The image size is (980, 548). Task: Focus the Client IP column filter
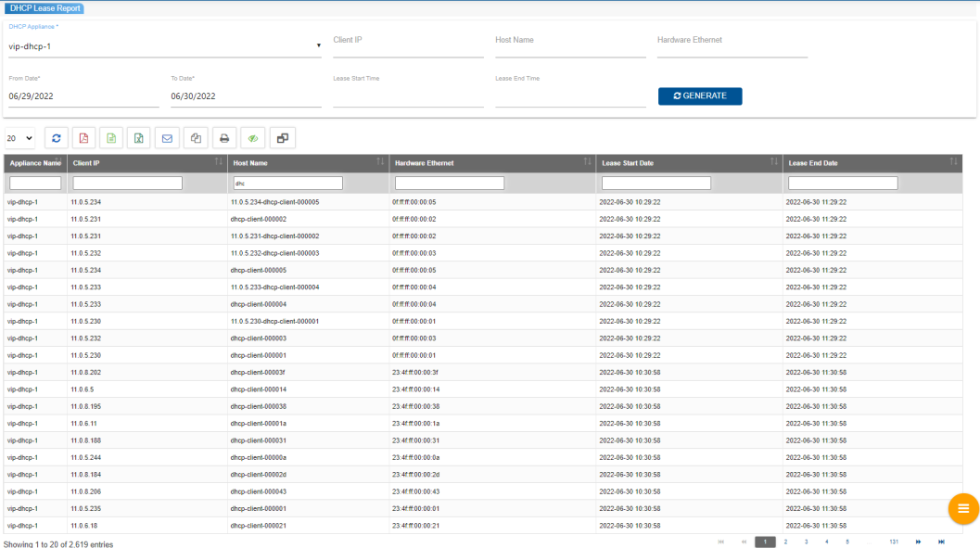128,183
